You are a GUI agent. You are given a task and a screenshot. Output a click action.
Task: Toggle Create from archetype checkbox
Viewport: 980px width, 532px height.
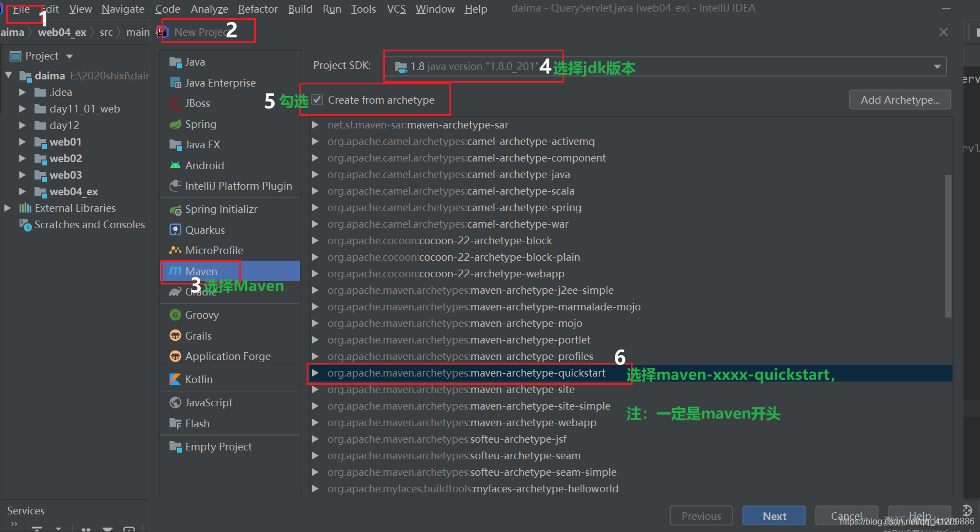click(x=317, y=100)
